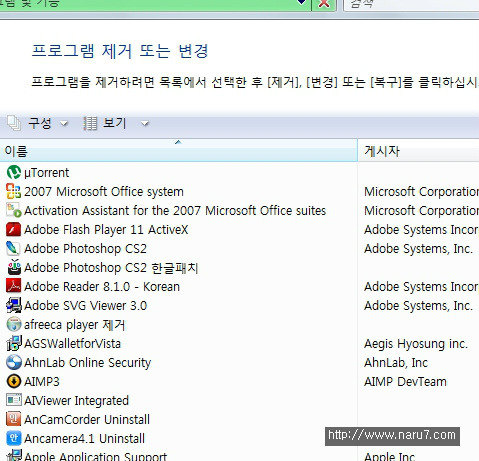Click the Adobe SVG Viewer 3.0 icon
The image size is (479, 461).
(14, 305)
